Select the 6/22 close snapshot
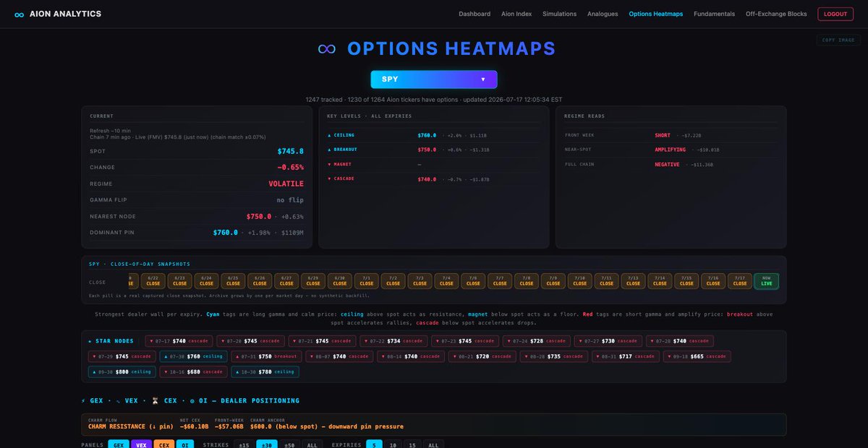868x448 pixels. 153,281
